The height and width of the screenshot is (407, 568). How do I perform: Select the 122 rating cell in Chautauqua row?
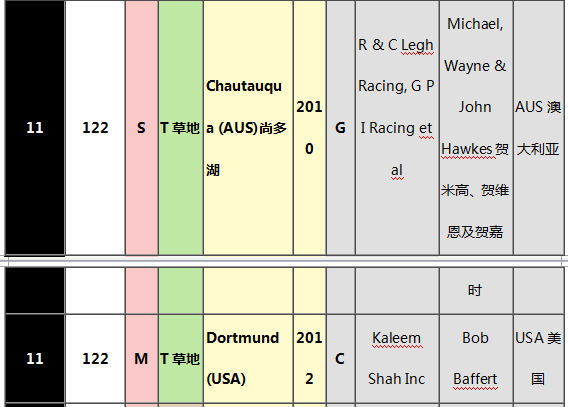[95, 127]
